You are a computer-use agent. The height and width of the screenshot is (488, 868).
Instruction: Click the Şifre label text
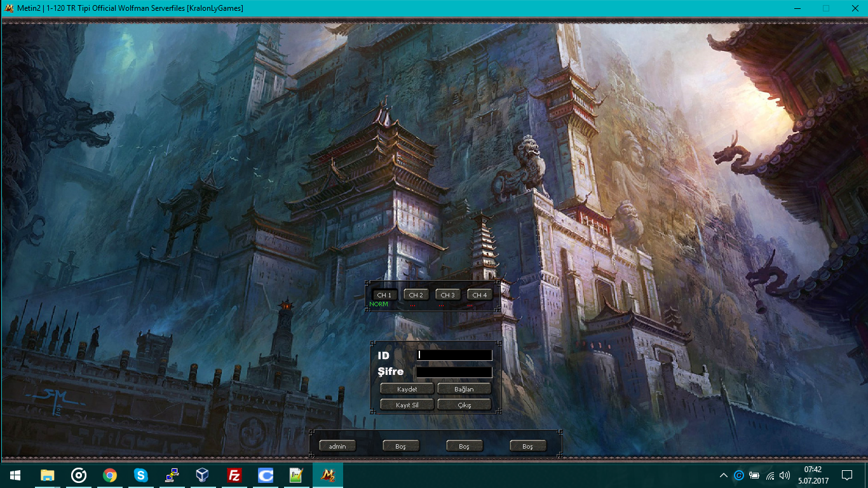pyautogui.click(x=390, y=372)
